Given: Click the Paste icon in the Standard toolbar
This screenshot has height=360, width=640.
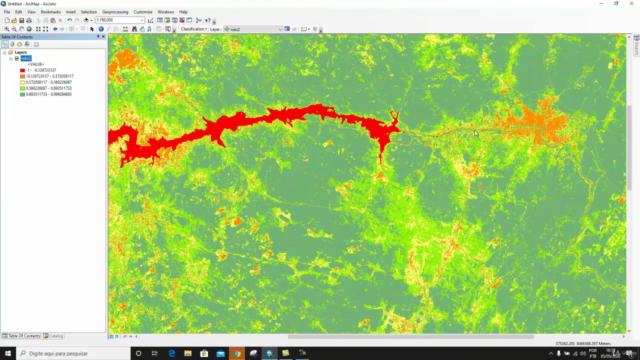Looking at the screenshot, I should (53, 20).
